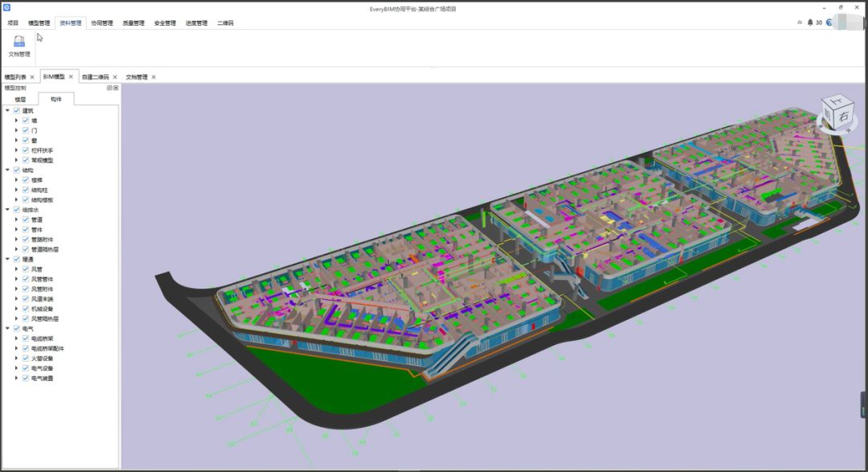Toggle the 管道隔热层 checkbox
Screen dimensions: 868x472
click(x=26, y=250)
